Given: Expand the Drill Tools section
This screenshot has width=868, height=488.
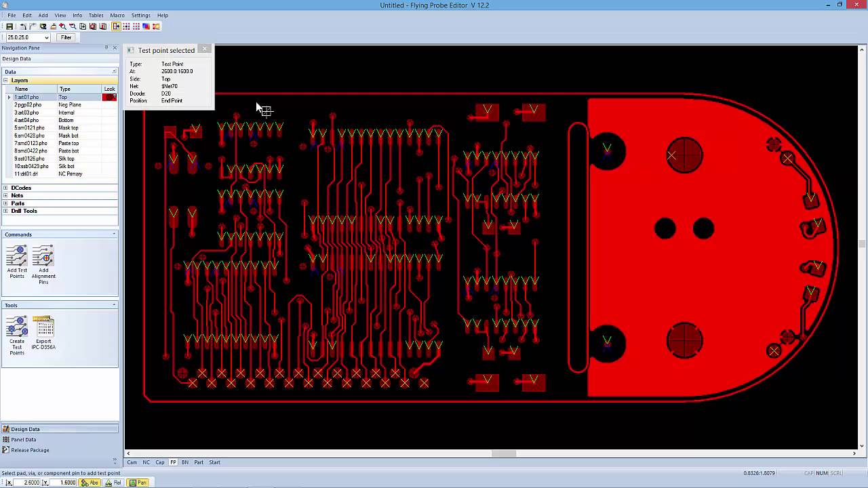Looking at the screenshot, I should pyautogui.click(x=5, y=211).
